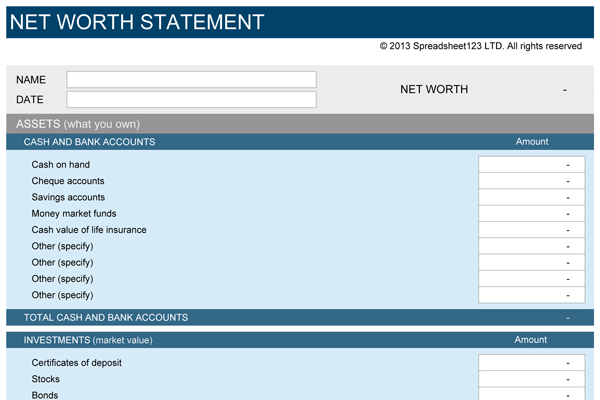Click the last Other (specify) amount cell

pyautogui.click(x=531, y=295)
